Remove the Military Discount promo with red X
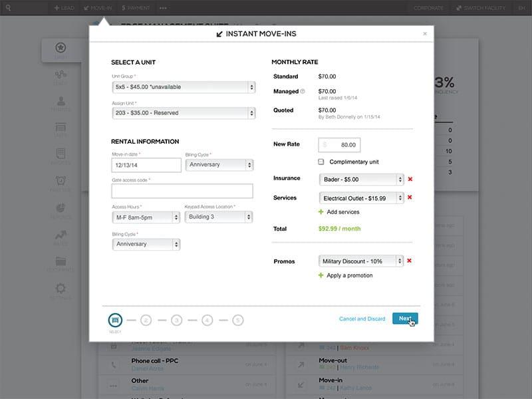The width and height of the screenshot is (532, 399). click(x=409, y=261)
